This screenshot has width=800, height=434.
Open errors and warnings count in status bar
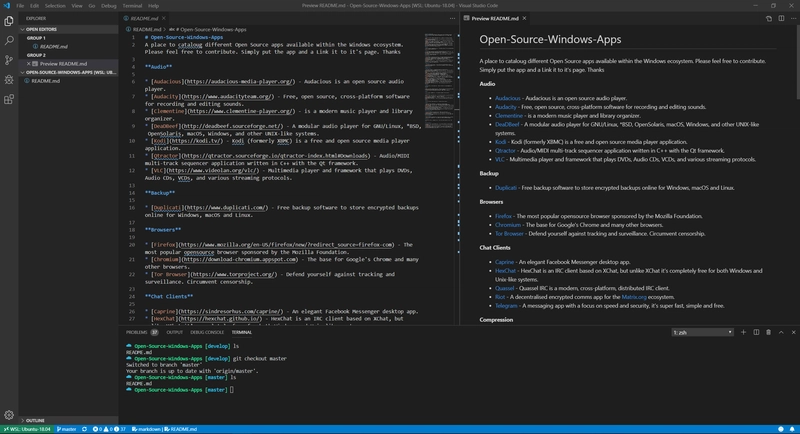pos(109,429)
